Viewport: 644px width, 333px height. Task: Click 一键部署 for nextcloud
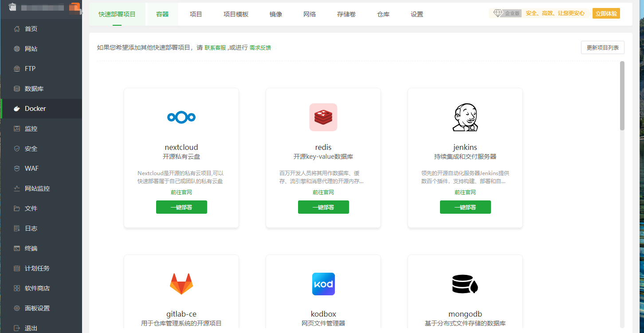pyautogui.click(x=181, y=207)
